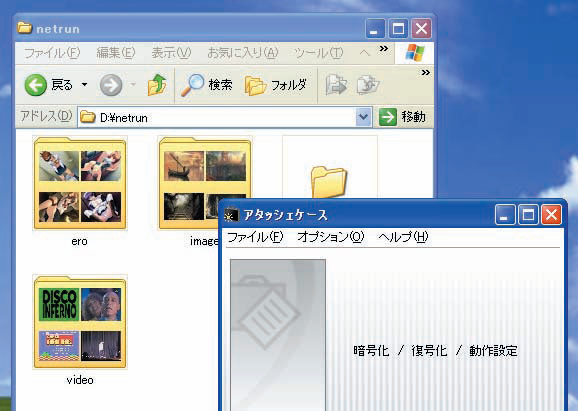The image size is (578, 411).
Task: Click the 移動 Go button
Action: [403, 117]
